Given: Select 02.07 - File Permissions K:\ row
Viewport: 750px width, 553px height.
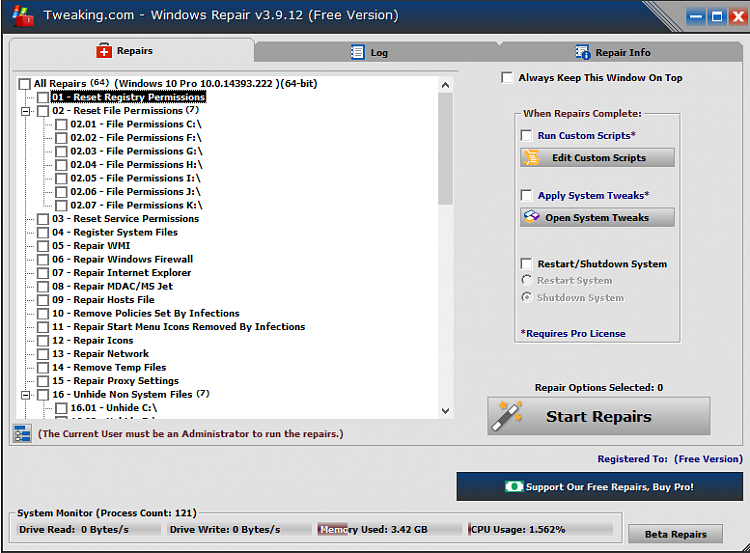Looking at the screenshot, I should (x=136, y=205).
